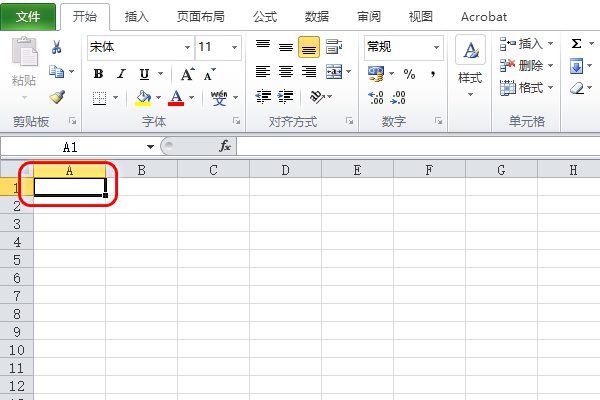600x400 pixels.
Task: Toggle bold formatting
Action: [98, 73]
